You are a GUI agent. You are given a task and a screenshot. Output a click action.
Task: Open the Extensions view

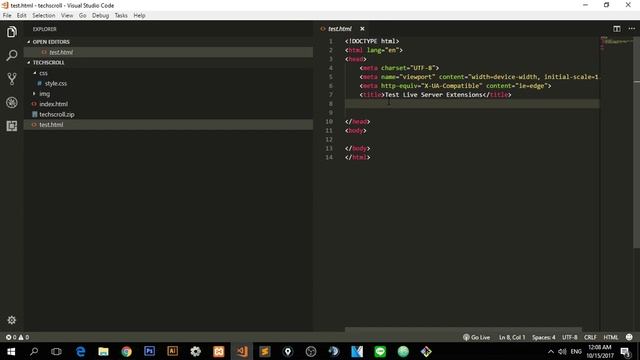click(x=11, y=126)
